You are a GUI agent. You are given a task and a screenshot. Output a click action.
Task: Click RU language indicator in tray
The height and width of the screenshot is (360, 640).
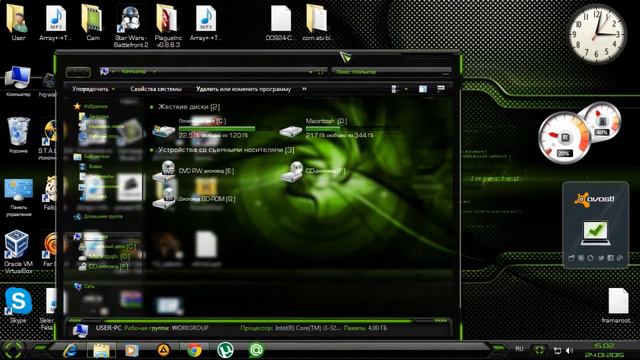point(519,349)
